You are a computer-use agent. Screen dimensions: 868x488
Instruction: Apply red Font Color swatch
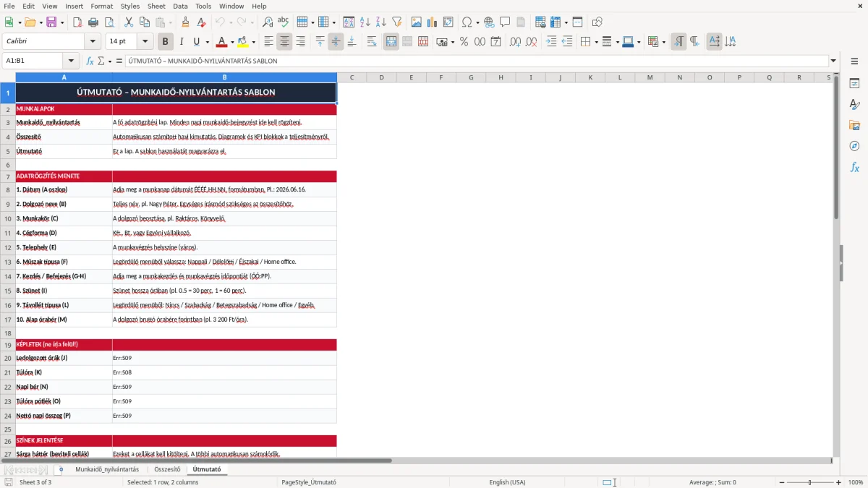click(x=221, y=42)
